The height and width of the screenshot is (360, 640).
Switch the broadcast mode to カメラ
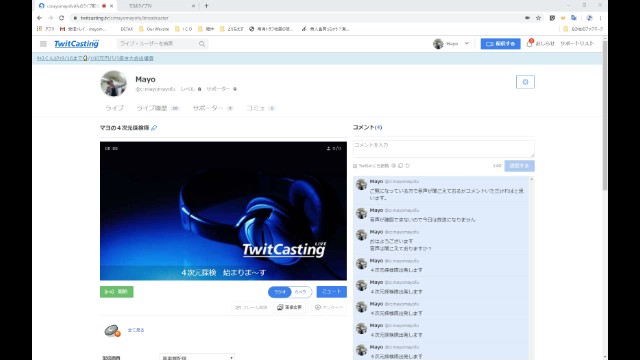coord(301,292)
